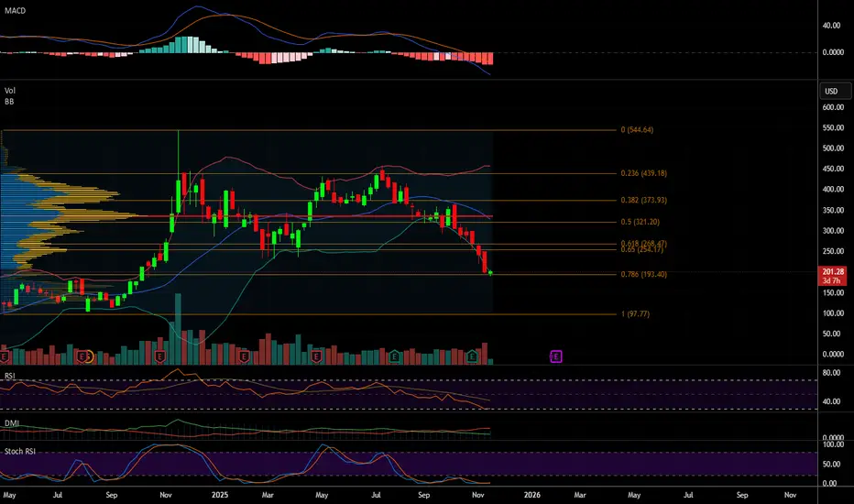The image size is (854, 504).
Task: Click 150.00 on the price scale
Action: coord(833,292)
